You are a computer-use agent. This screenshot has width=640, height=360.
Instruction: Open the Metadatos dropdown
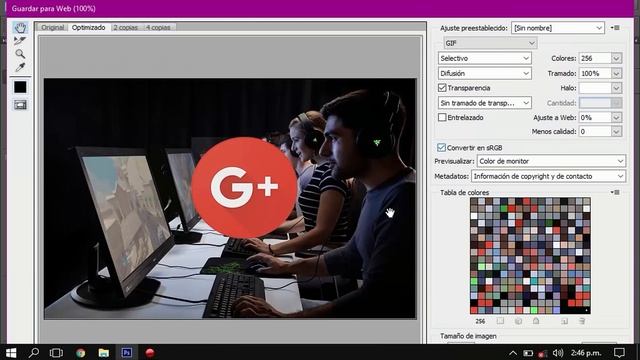coord(548,176)
